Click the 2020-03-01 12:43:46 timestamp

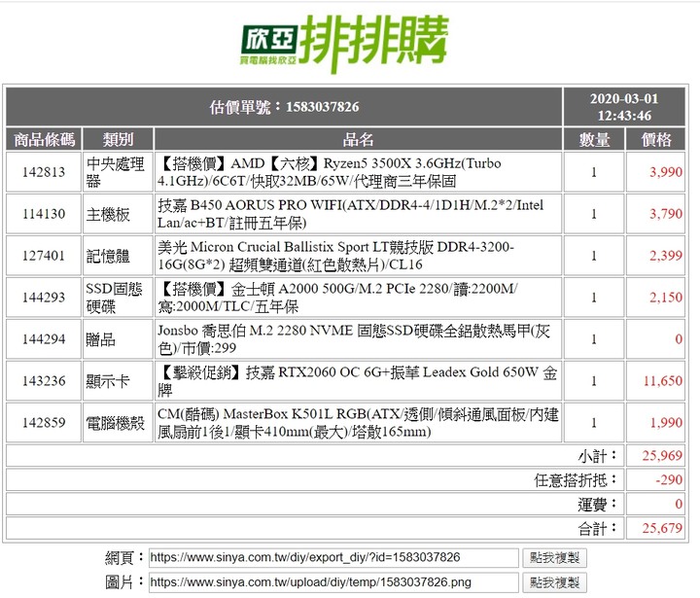click(x=624, y=107)
